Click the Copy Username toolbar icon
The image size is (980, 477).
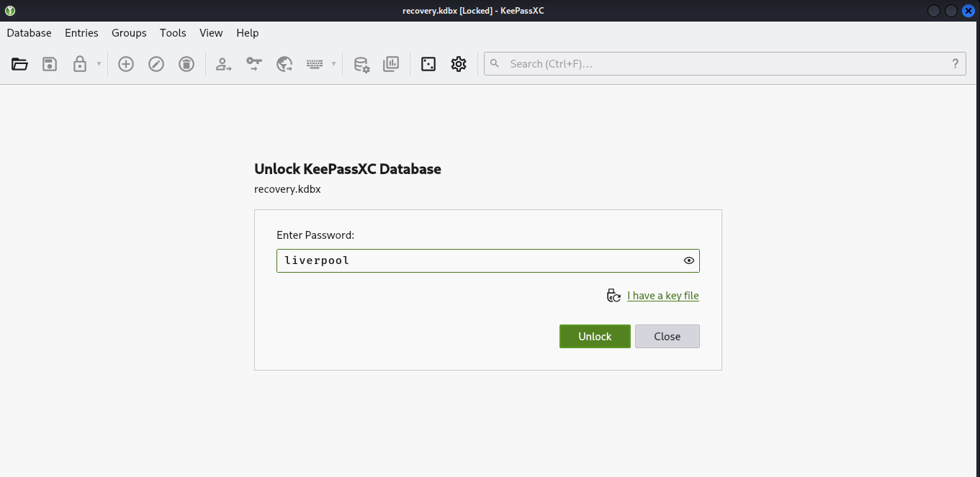pos(224,64)
